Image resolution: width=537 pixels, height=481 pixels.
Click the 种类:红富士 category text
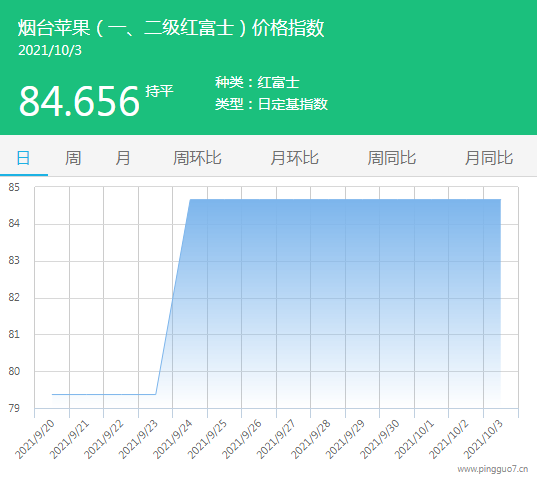click(257, 83)
